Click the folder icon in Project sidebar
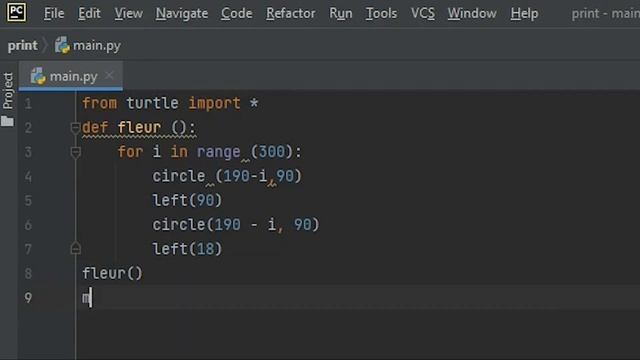 pyautogui.click(x=7, y=121)
